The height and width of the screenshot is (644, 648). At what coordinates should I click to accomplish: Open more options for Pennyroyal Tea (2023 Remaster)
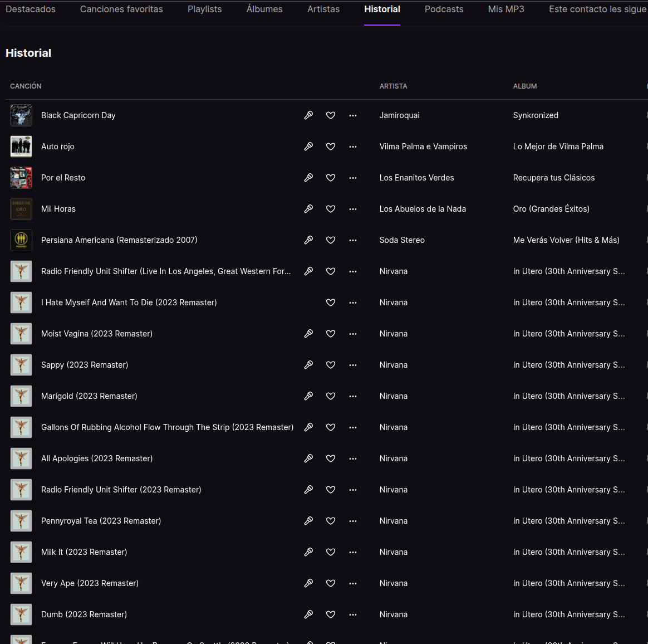pyautogui.click(x=352, y=521)
